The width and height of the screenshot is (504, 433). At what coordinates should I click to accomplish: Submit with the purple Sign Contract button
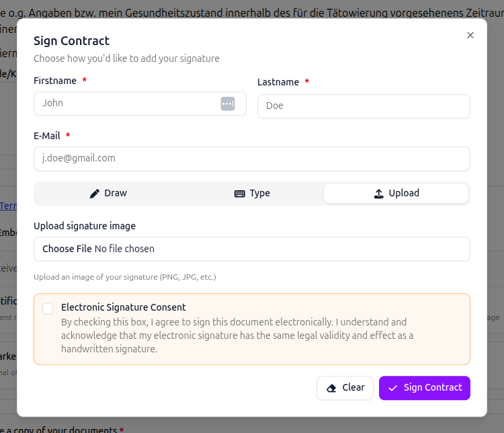[424, 388]
